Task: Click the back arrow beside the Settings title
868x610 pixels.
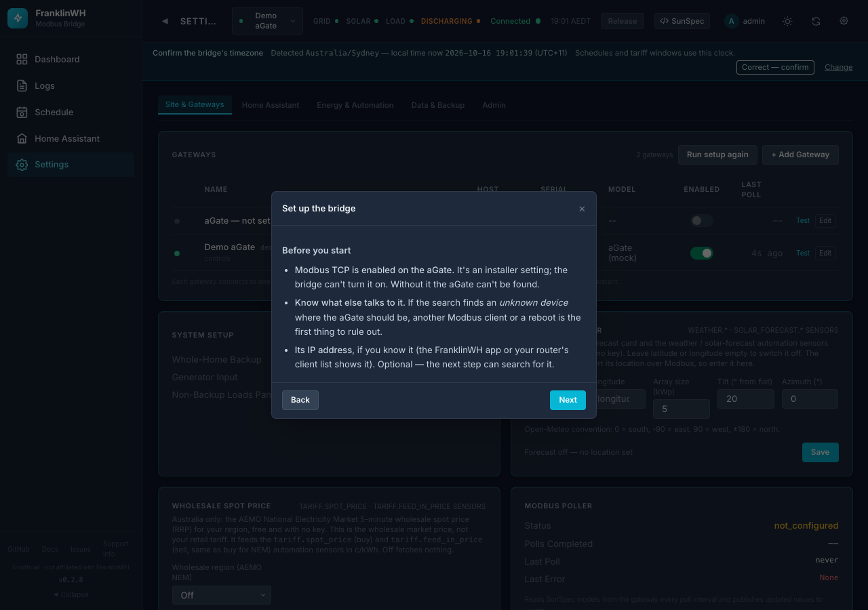Action: pos(165,21)
